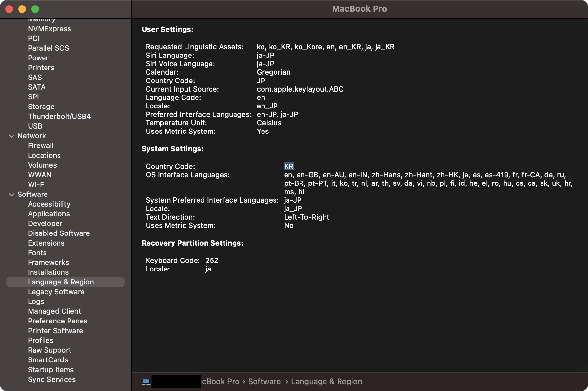Click the MacBook Pro window title
The width and height of the screenshot is (588, 391).
tap(360, 9)
